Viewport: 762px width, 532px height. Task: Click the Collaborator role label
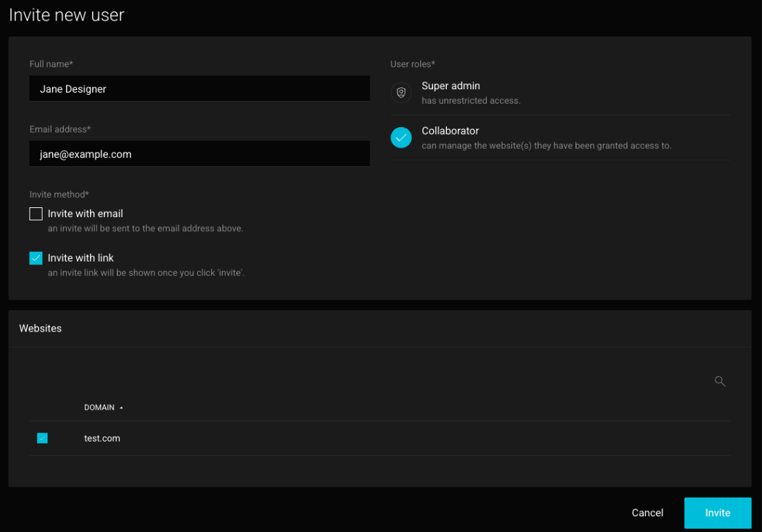pyautogui.click(x=450, y=130)
